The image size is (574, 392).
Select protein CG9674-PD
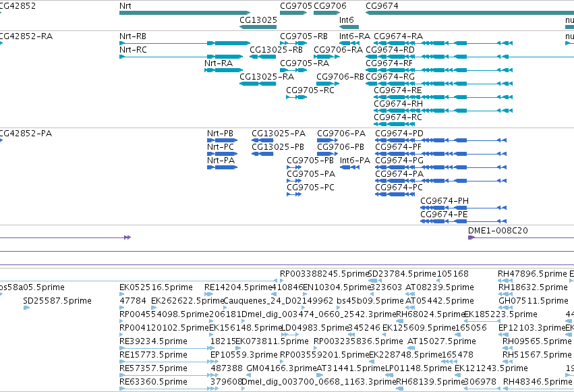coord(399,134)
